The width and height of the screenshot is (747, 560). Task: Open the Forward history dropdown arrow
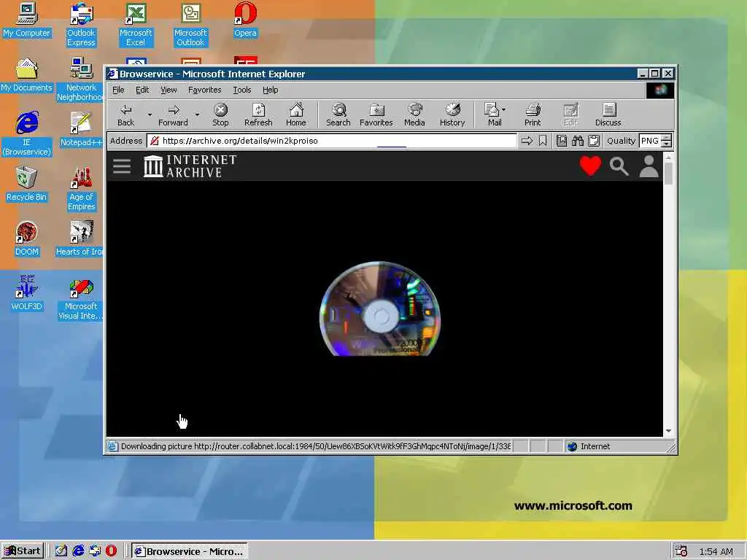[x=197, y=114]
